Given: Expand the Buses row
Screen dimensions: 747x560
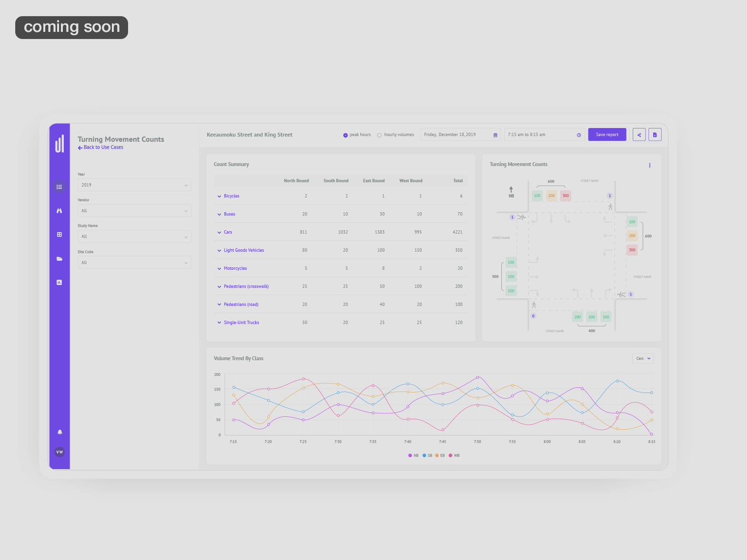Looking at the screenshot, I should pos(219,214).
